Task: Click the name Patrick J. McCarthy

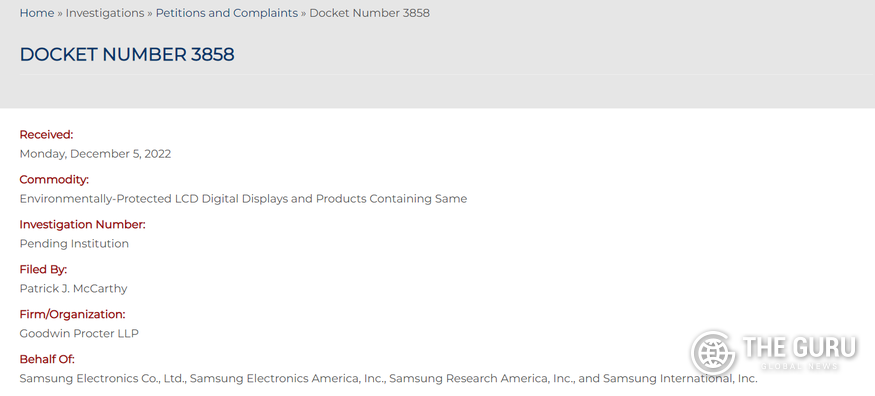Action: [x=74, y=288]
